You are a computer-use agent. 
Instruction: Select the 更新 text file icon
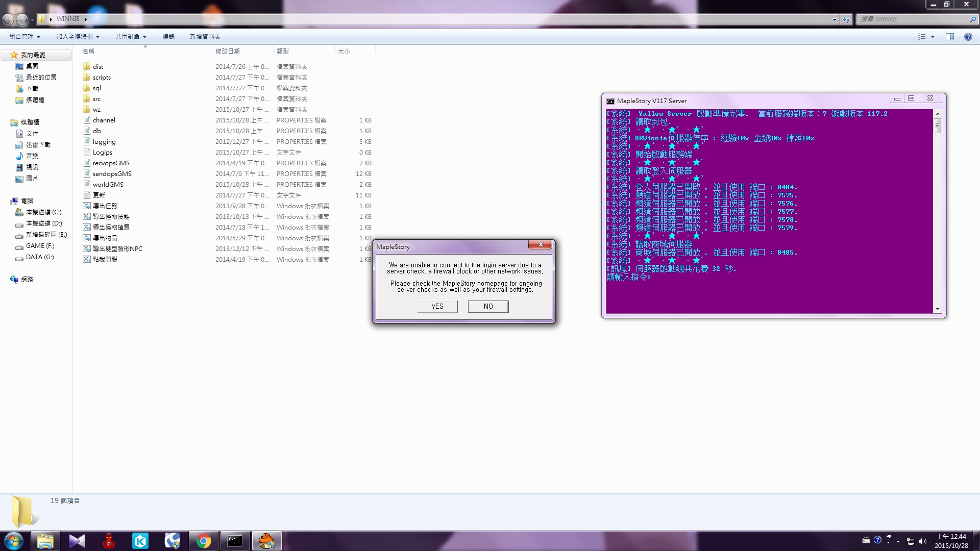coord(87,195)
